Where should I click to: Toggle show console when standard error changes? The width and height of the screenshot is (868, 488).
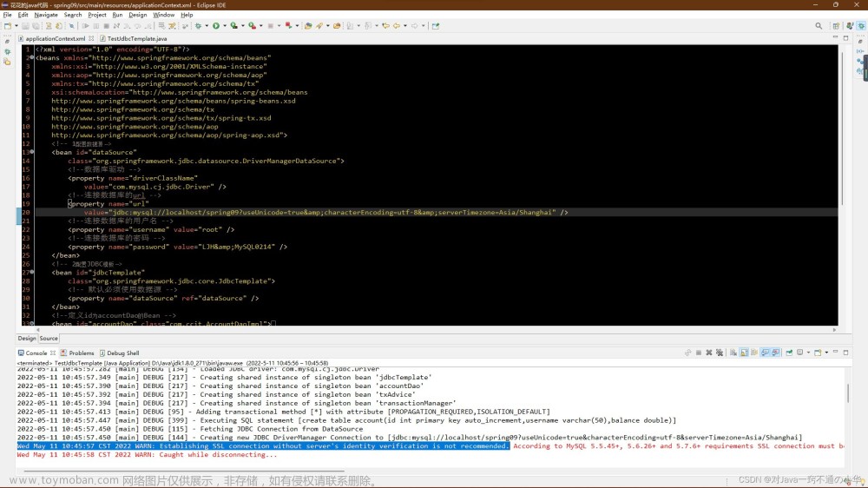775,353
